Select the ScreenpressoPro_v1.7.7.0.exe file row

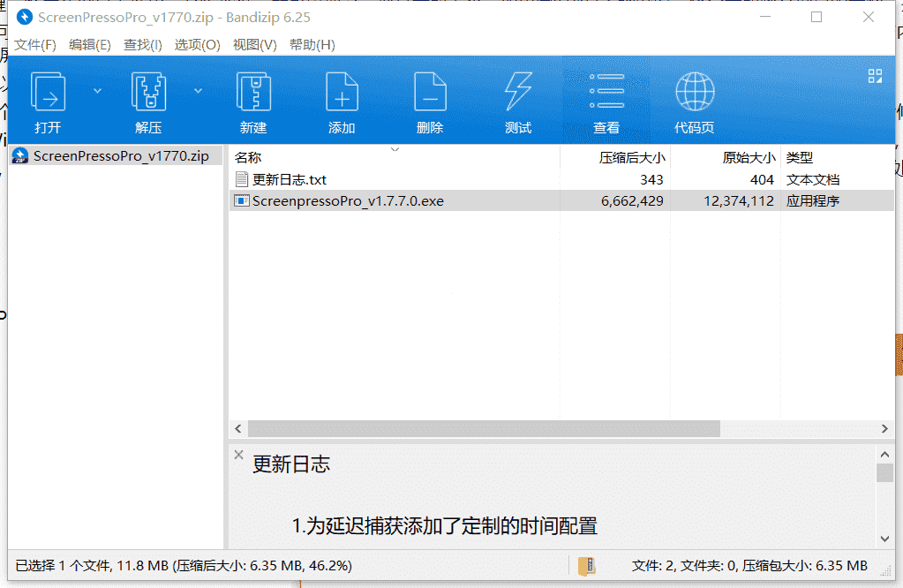click(561, 201)
